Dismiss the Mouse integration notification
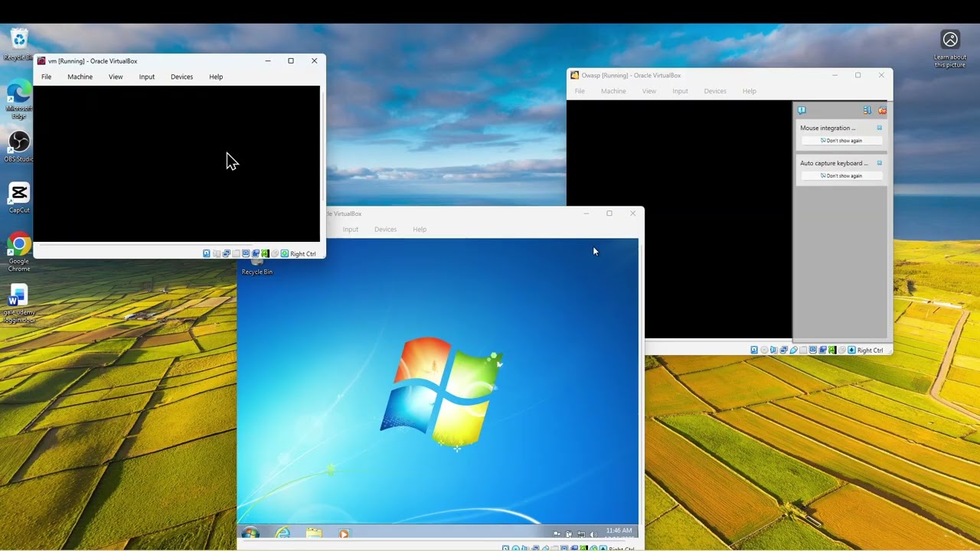980x551 pixels. [x=880, y=128]
